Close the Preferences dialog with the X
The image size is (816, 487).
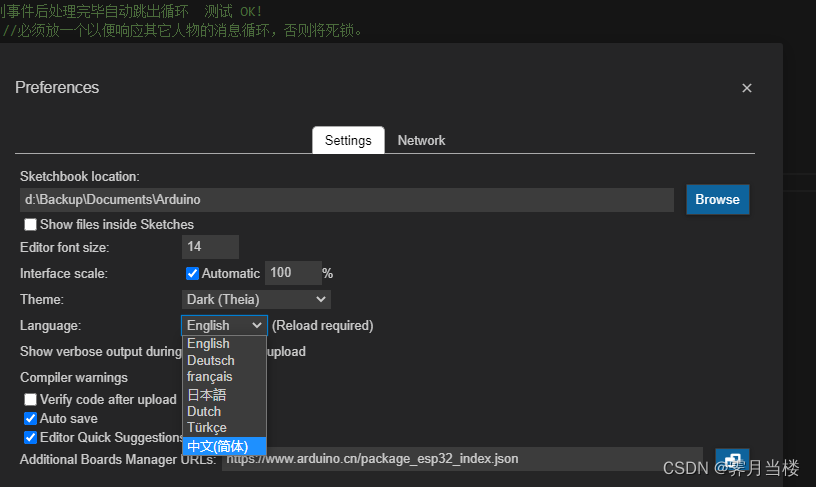747,88
